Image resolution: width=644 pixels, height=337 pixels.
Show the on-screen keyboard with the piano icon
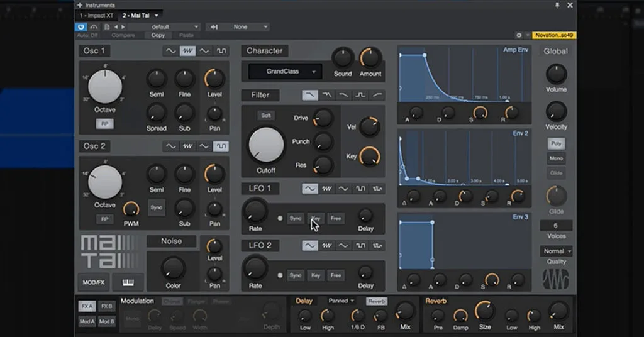[128, 282]
